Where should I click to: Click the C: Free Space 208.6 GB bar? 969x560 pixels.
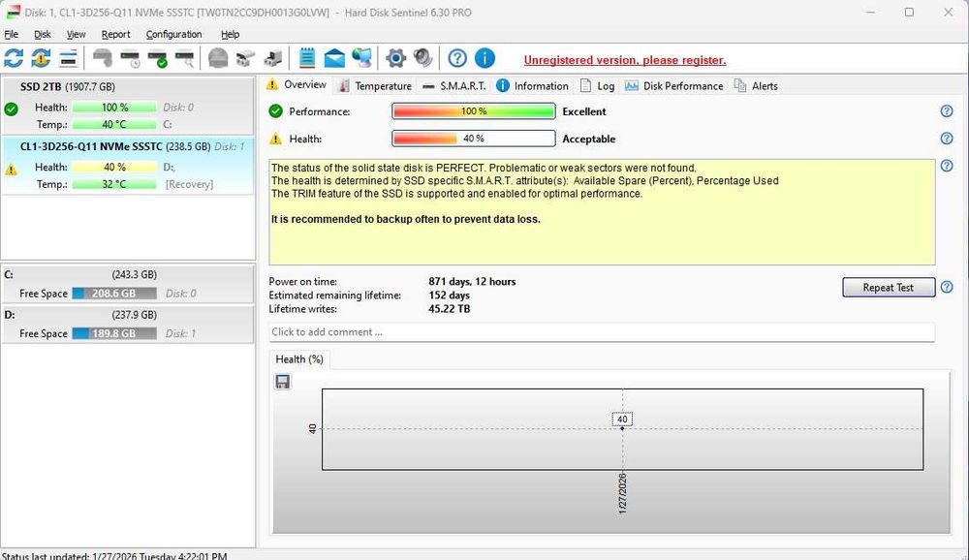[113, 294]
